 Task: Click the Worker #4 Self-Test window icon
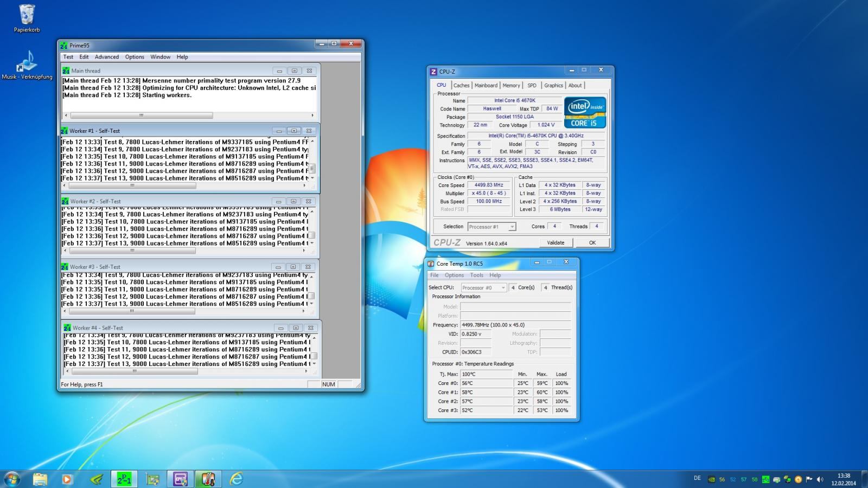click(67, 328)
